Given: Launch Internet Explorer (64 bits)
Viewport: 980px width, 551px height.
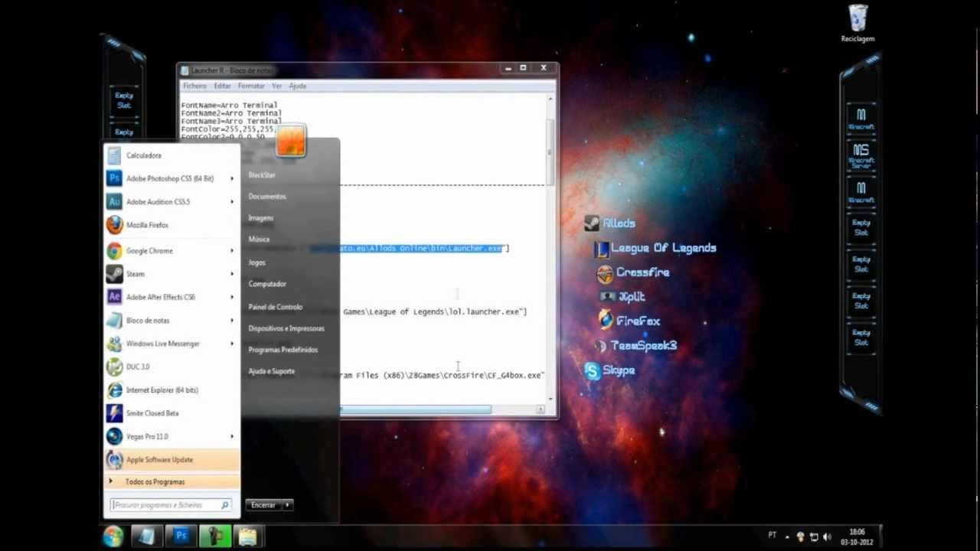Looking at the screenshot, I should pos(171,390).
